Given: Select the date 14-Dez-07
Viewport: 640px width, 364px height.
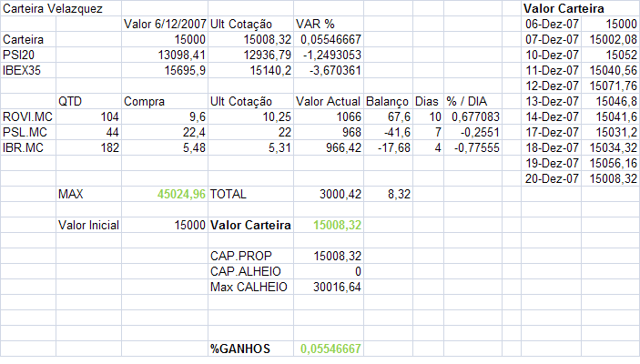Looking at the screenshot, I should 552,117.
